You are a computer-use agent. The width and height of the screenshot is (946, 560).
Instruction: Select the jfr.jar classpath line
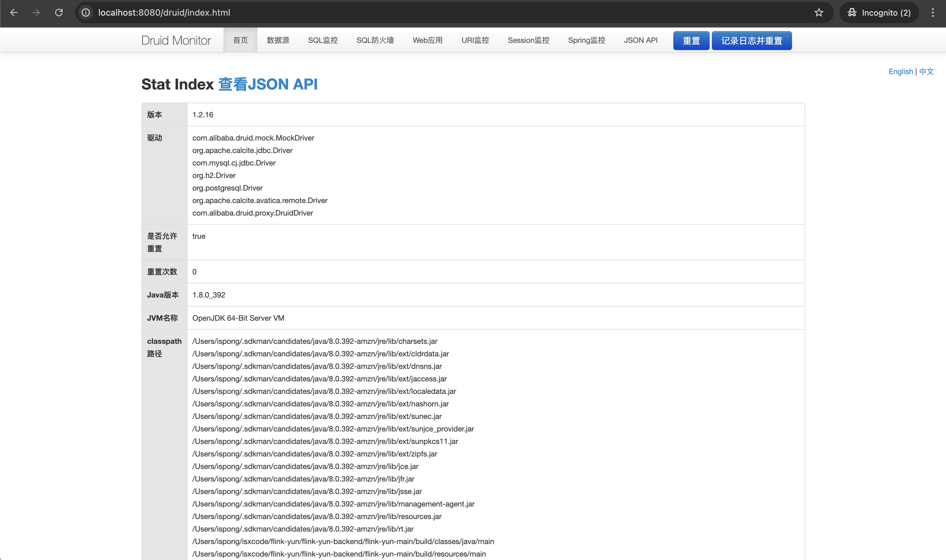(x=303, y=478)
